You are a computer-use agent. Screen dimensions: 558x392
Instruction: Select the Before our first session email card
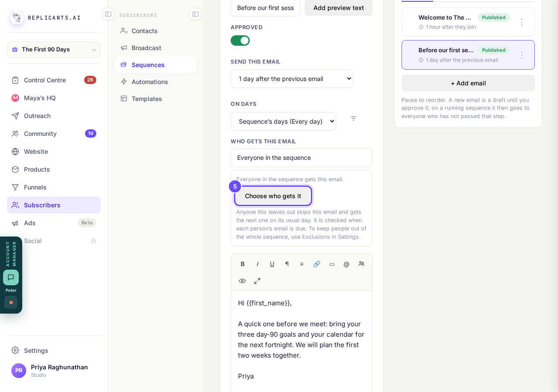(468, 55)
